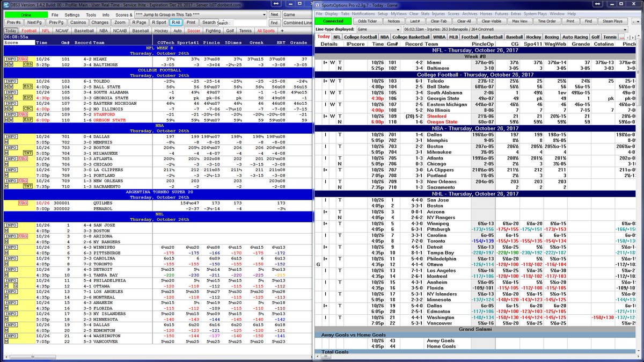The height and width of the screenshot is (362, 644).
Task: Toggle Odds Ticker in SportsOptions toolbar
Action: (368, 21)
